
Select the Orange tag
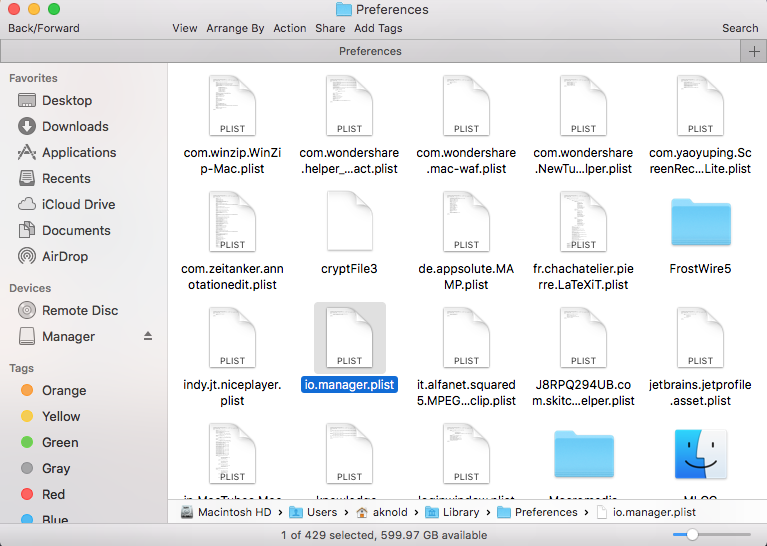(63, 390)
